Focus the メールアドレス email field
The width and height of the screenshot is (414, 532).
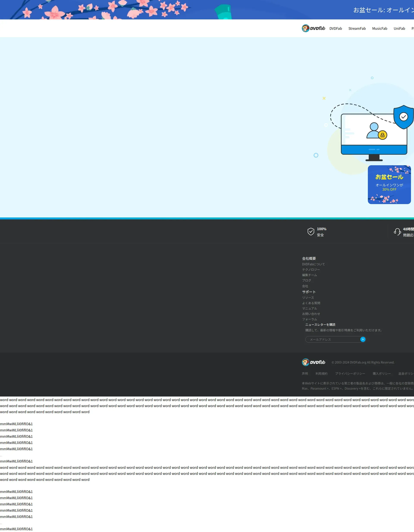[332, 339]
